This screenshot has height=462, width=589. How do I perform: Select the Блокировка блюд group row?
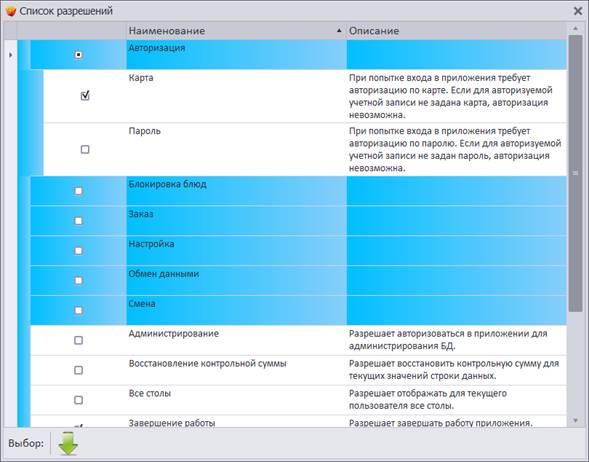point(298,191)
